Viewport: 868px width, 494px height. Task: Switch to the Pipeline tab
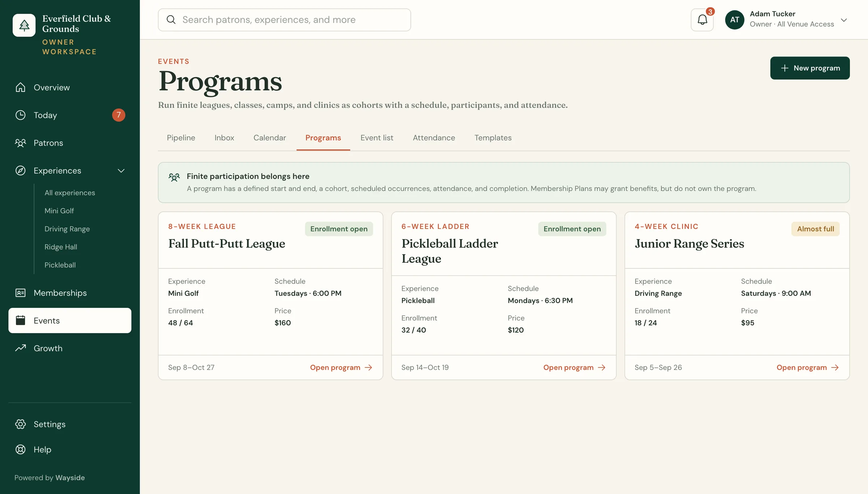[181, 138]
